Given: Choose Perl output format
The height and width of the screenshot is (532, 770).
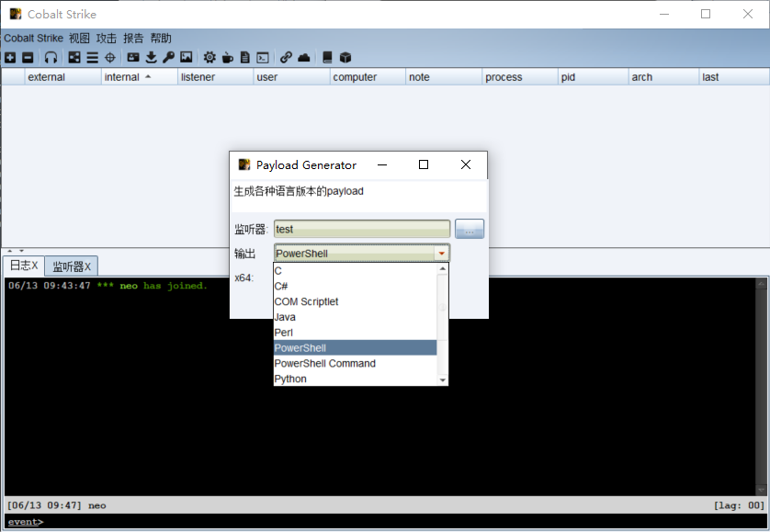Looking at the screenshot, I should [x=355, y=333].
